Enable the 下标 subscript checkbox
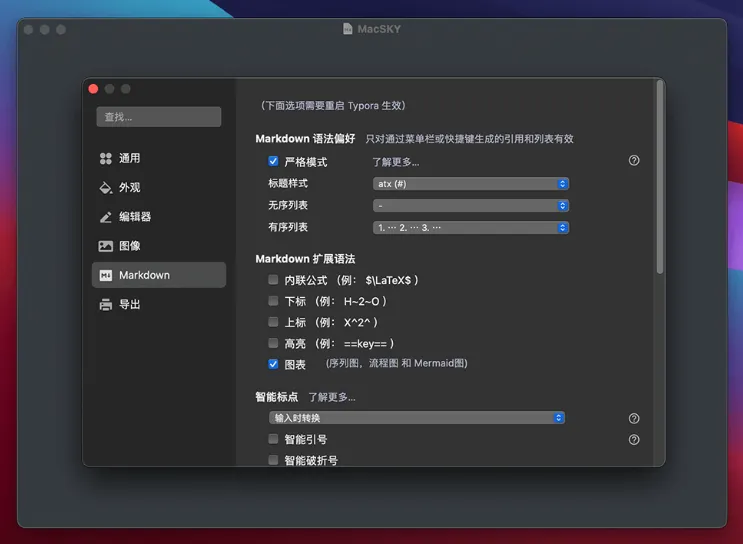The width and height of the screenshot is (743, 544). click(x=273, y=301)
